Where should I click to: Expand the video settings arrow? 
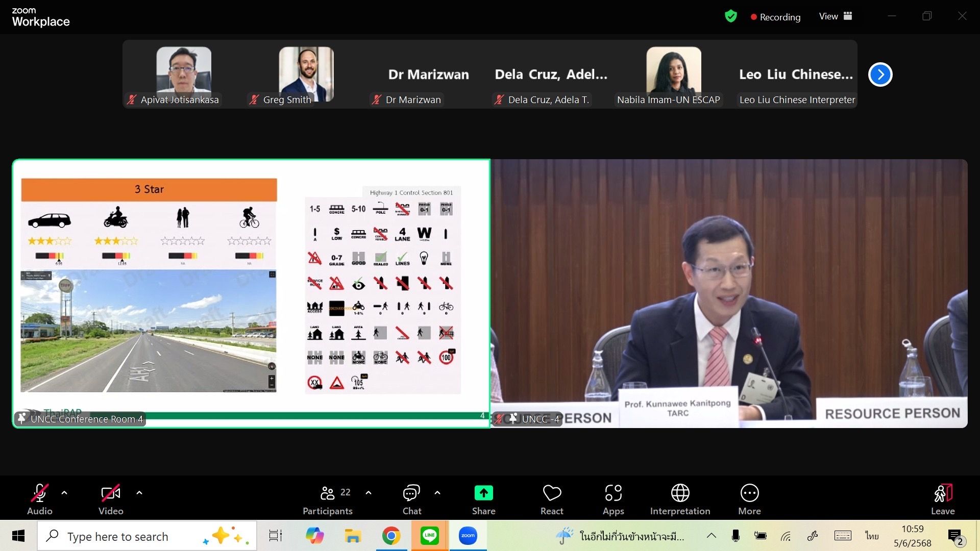pyautogui.click(x=139, y=493)
